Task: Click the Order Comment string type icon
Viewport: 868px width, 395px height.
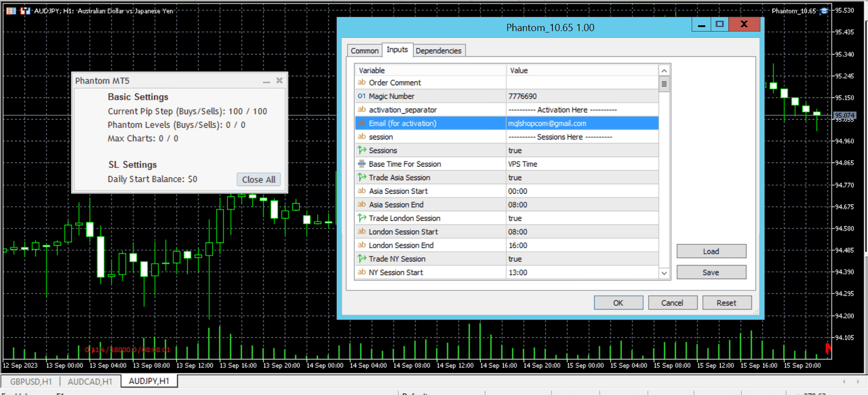Action: pos(362,83)
